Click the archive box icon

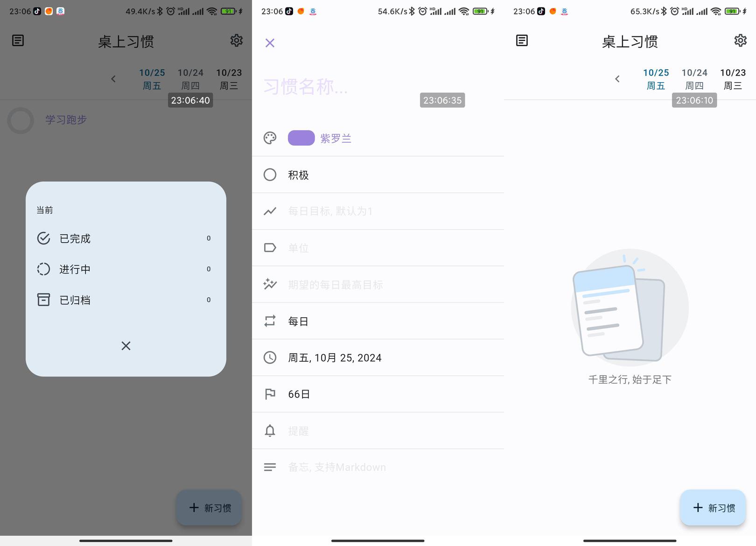click(43, 300)
